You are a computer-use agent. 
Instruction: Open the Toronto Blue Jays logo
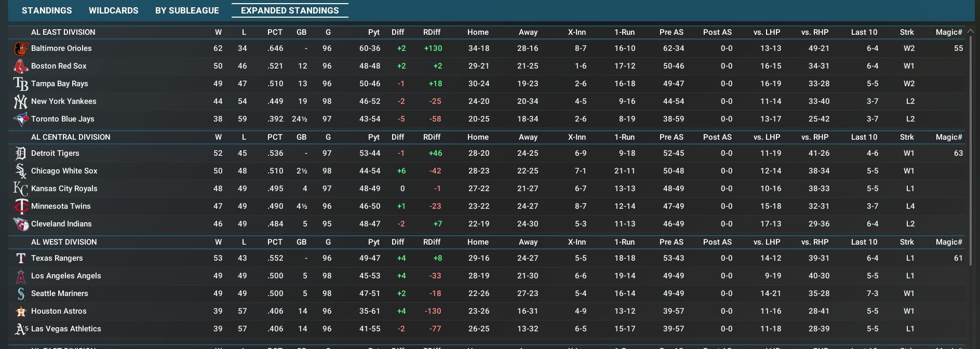pyautogui.click(x=21, y=119)
